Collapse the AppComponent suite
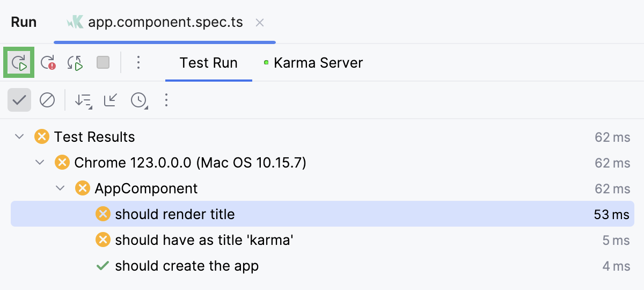The image size is (644, 290). 60,189
